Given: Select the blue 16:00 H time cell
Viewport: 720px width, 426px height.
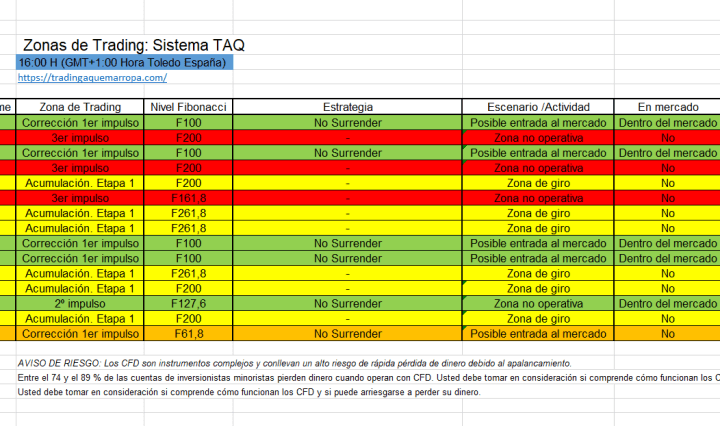Looking at the screenshot, I should point(124,63).
